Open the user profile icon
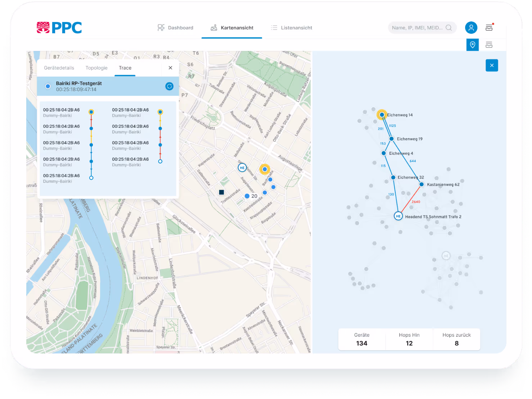Image resolution: width=532 pixels, height=399 pixels. tap(471, 28)
